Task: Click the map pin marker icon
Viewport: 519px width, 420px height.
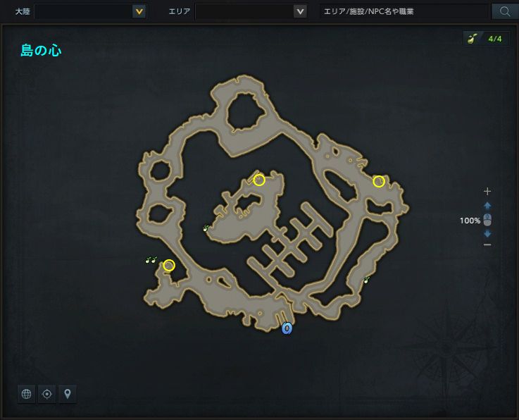Action: (x=68, y=394)
